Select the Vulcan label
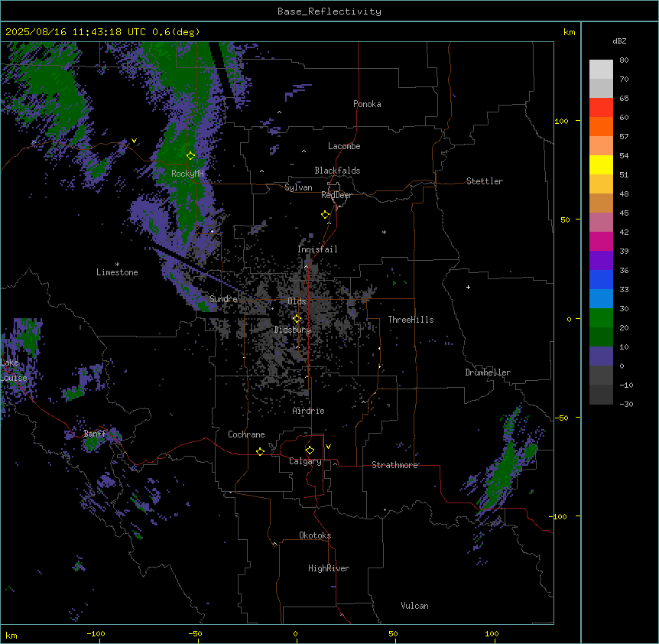The width and height of the screenshot is (659, 644). [x=415, y=606]
